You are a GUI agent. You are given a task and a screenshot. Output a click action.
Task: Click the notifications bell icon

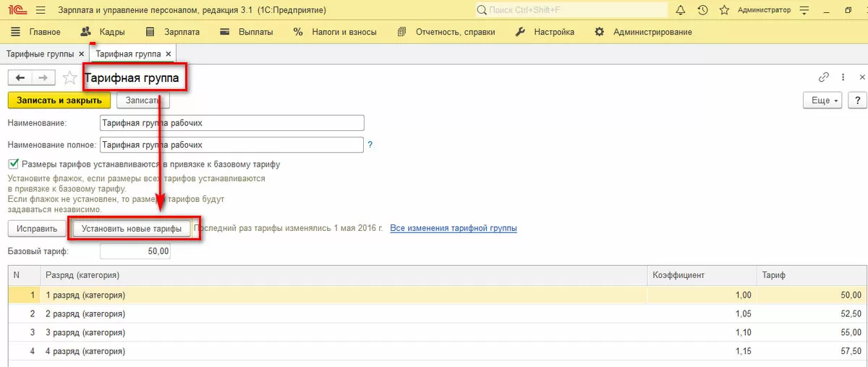(680, 10)
